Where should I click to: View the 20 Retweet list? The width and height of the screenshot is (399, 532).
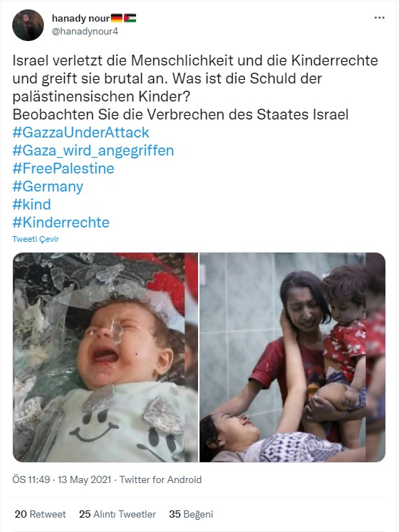tap(40, 514)
